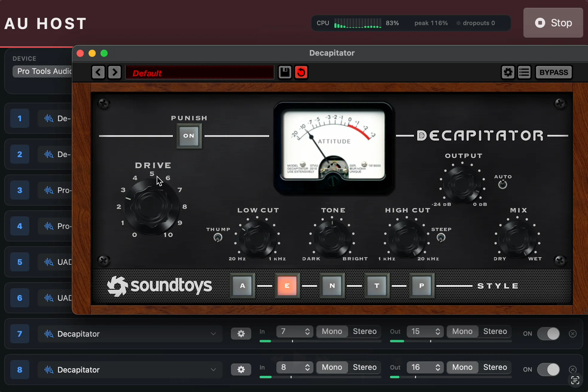Select slot number 5
The width and height of the screenshot is (588, 392).
pyautogui.click(x=20, y=262)
